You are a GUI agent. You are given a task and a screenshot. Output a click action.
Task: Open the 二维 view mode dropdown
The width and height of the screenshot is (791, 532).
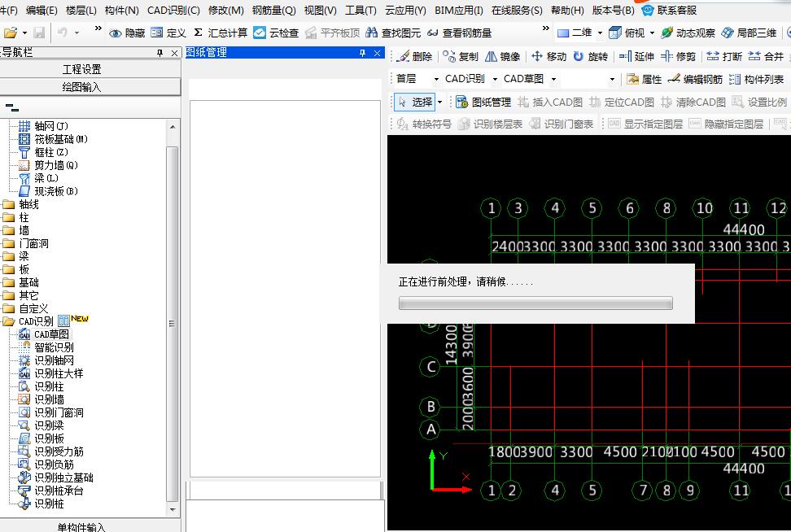pyautogui.click(x=600, y=33)
